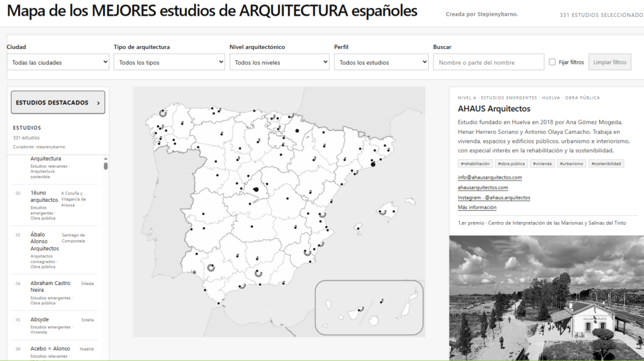Click the chevron arrow on Estudios Destacados
This screenshot has height=361, width=644.
pos(98,103)
